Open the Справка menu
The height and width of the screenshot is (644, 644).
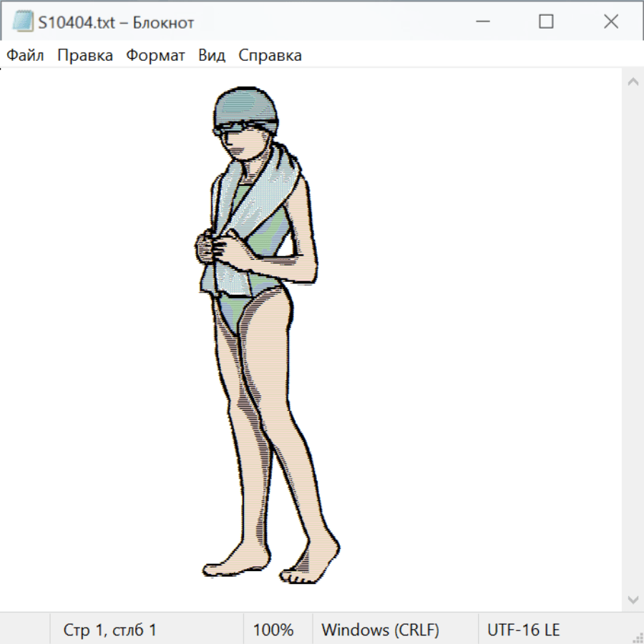(270, 56)
